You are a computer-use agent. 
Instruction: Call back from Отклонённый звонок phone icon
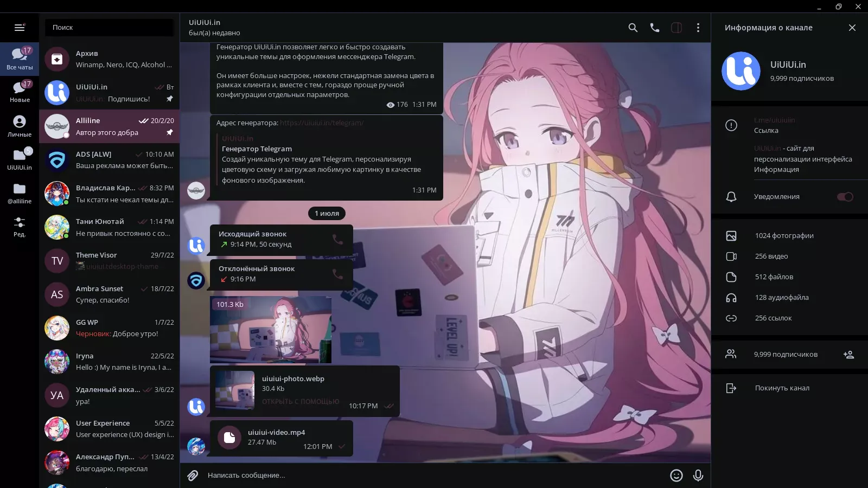tap(337, 274)
